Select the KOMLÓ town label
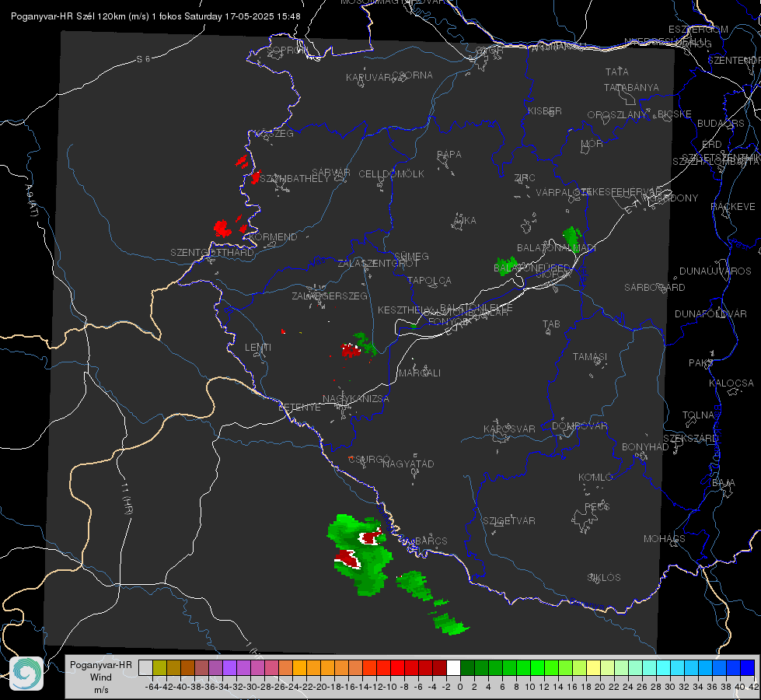761x700 pixels. coord(595,478)
